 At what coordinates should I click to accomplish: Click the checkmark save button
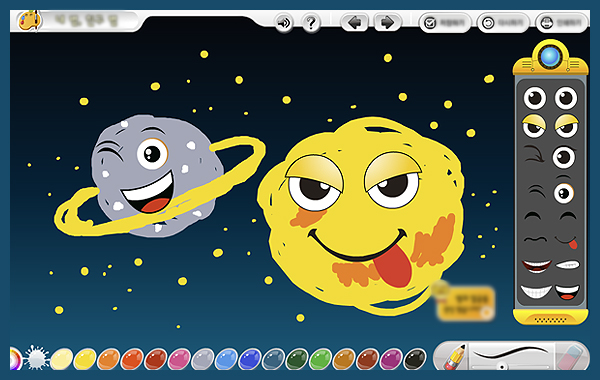445,23
